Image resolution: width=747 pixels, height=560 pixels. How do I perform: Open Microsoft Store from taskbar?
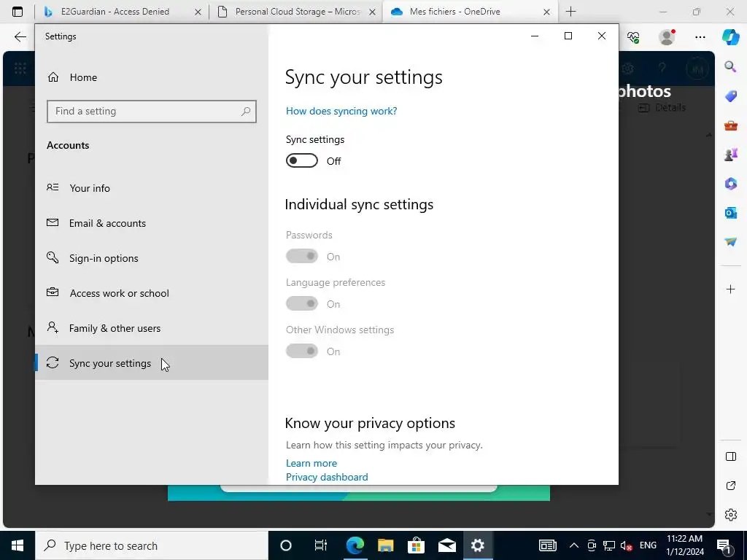click(x=416, y=545)
